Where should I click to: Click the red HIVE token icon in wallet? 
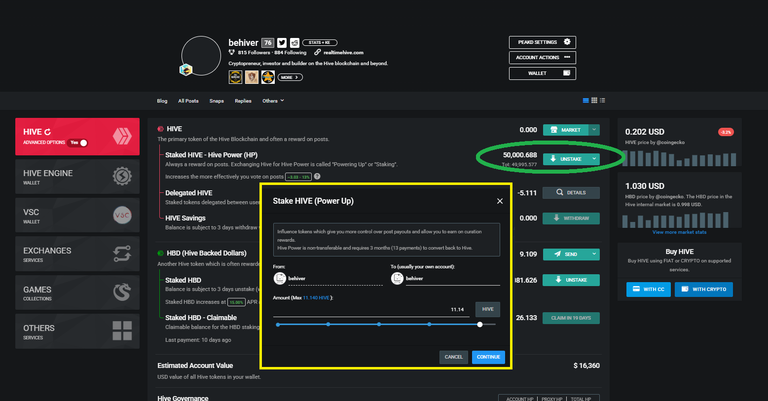click(x=160, y=129)
